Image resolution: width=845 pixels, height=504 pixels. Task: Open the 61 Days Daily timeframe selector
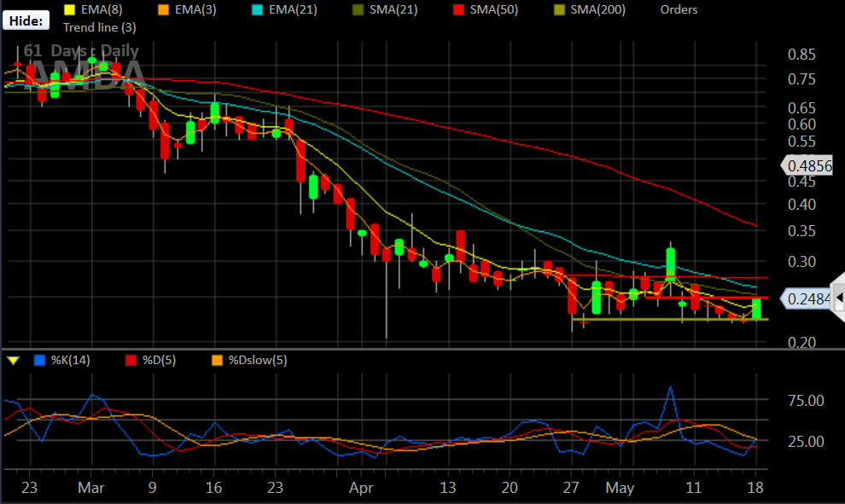coord(82,50)
